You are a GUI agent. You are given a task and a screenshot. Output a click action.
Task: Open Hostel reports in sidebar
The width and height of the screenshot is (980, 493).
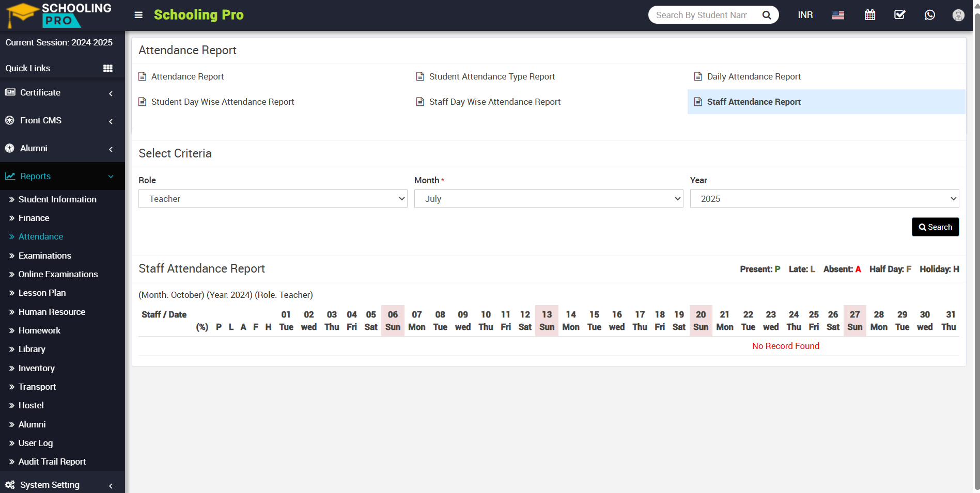pyautogui.click(x=31, y=405)
